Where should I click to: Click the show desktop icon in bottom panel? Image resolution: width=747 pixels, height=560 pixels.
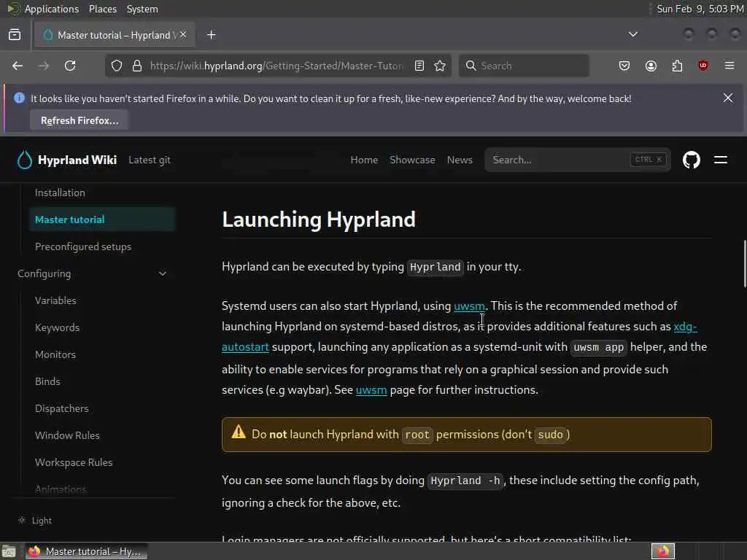[9, 551]
